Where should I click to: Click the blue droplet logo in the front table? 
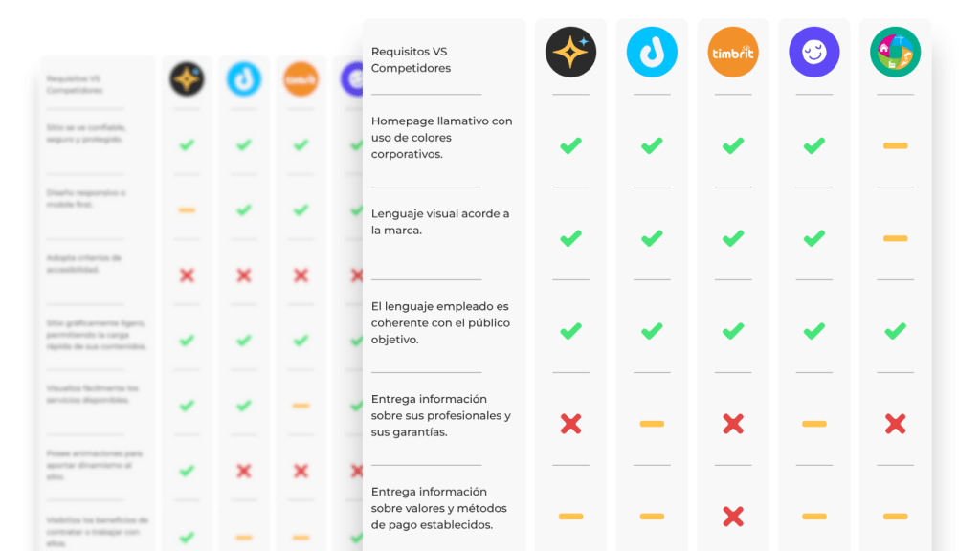pyautogui.click(x=652, y=52)
